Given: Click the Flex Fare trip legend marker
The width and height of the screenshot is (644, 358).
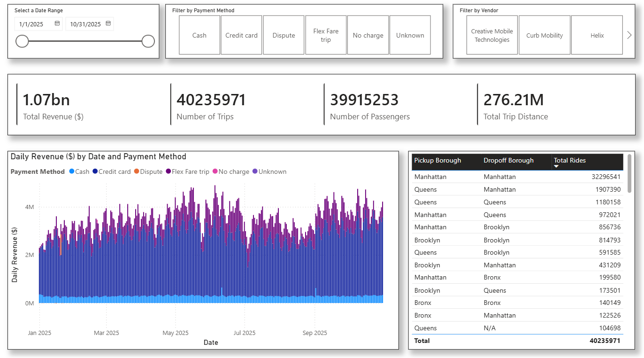Looking at the screenshot, I should click(168, 171).
